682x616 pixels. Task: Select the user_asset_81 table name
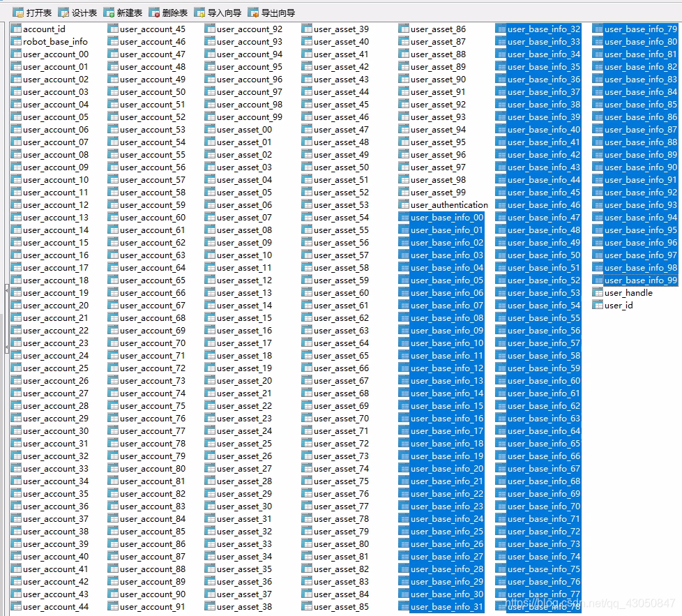coord(342,557)
